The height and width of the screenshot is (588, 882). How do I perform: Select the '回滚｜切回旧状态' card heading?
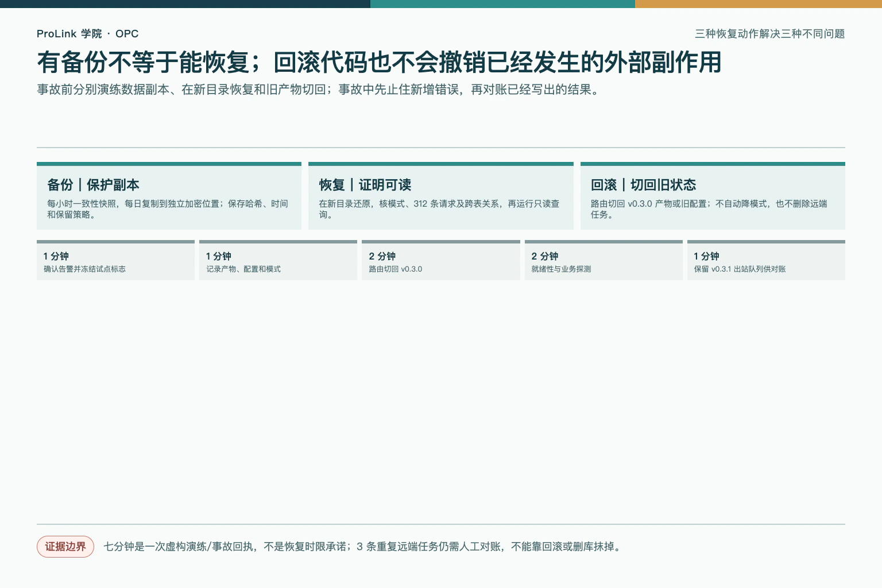(643, 185)
